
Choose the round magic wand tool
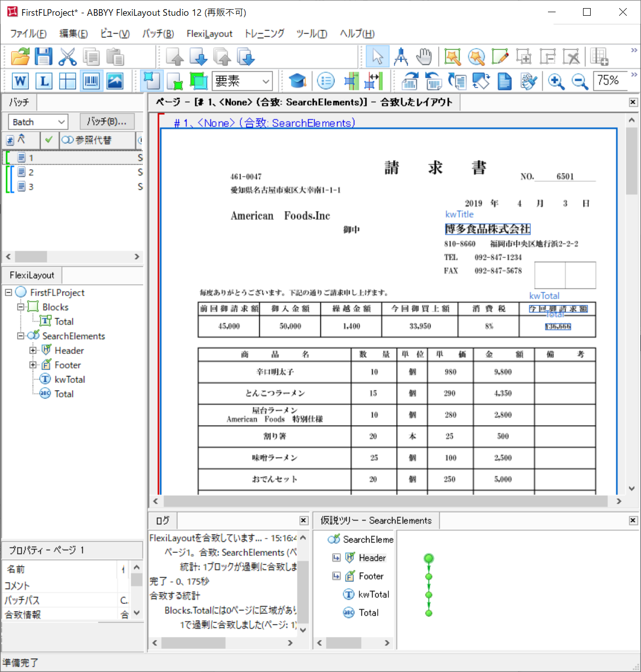point(476,56)
